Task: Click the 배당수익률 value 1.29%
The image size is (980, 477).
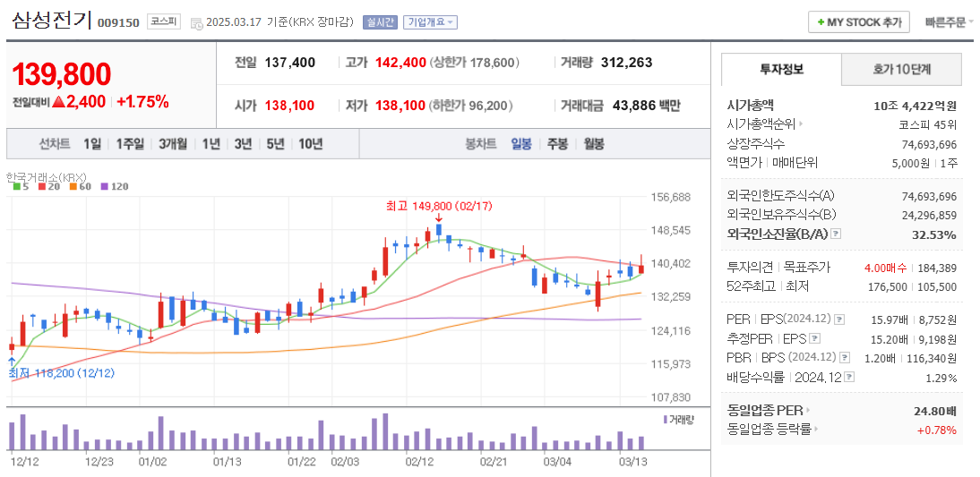Action: click(x=941, y=377)
